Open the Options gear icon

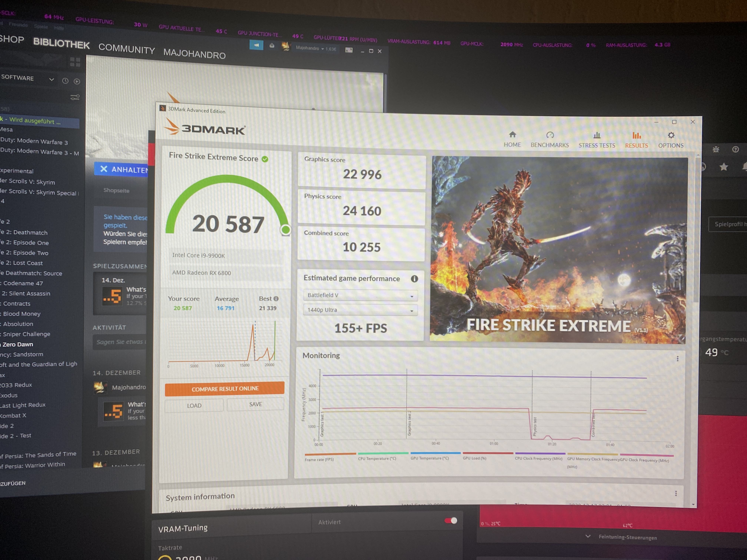pyautogui.click(x=671, y=135)
